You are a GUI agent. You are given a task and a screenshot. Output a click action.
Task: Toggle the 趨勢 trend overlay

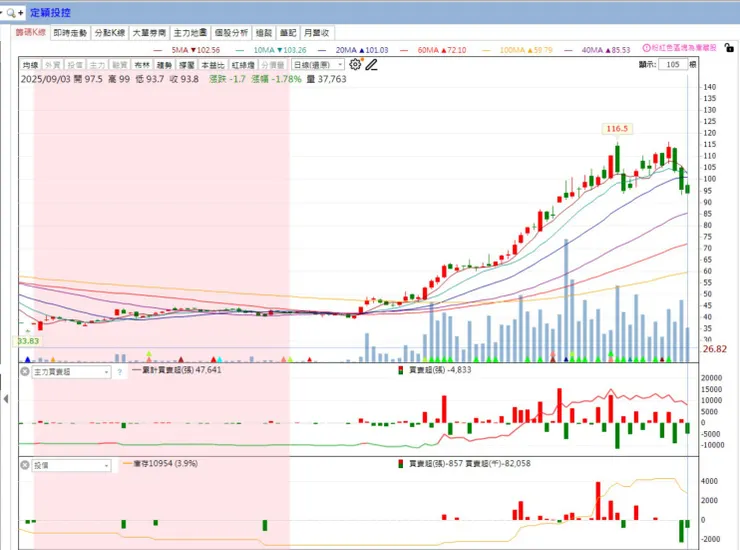click(x=164, y=65)
